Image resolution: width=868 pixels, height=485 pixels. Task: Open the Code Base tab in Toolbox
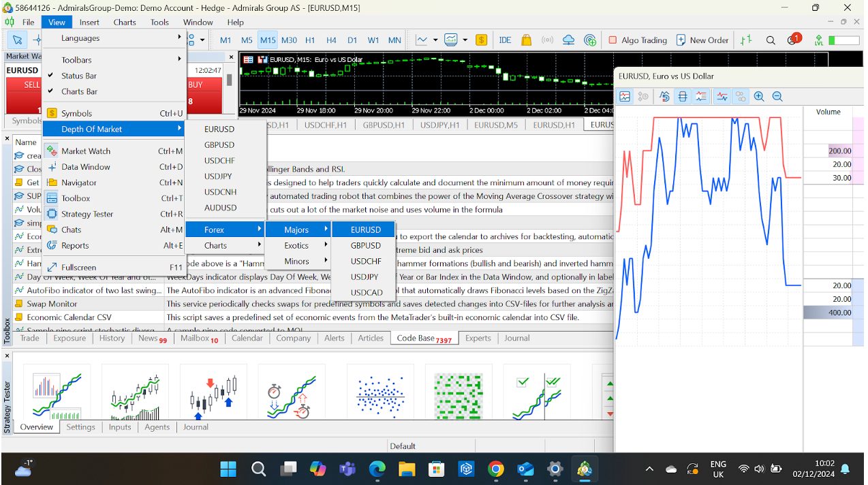(424, 338)
